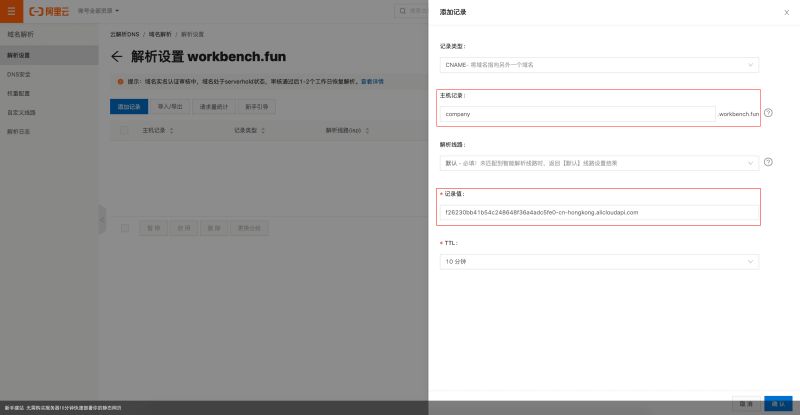Click the 记录值 input with alicloudapi.com value

coord(599,212)
